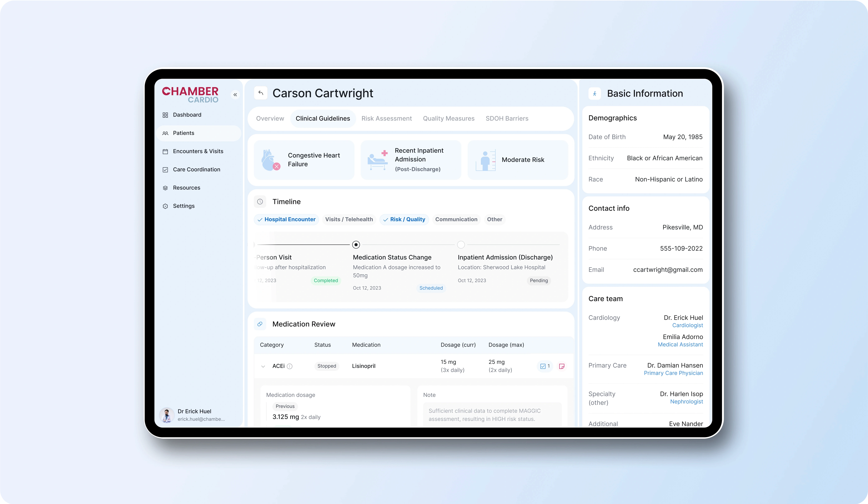This screenshot has width=868, height=504.
Task: Toggle the Other timeline filter chip
Action: tap(494, 219)
